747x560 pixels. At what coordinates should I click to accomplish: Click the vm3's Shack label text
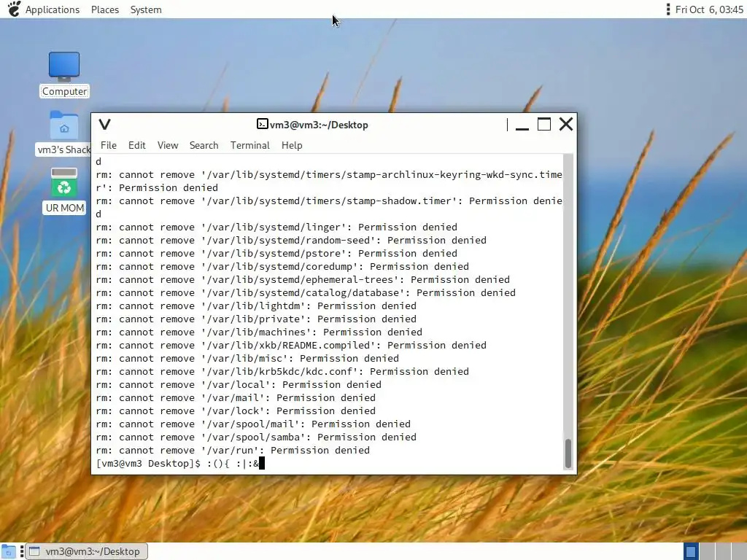[64, 149]
